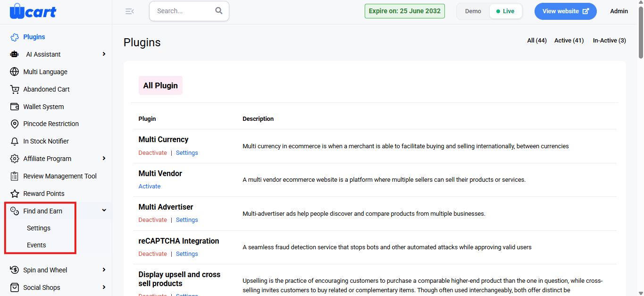This screenshot has height=296, width=644.
Task: Click the Plugins puzzle icon in sidebar
Action: point(15,37)
